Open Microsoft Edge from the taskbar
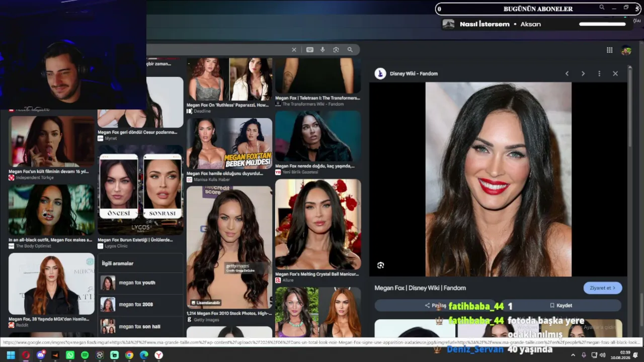644x362 pixels. [144, 355]
